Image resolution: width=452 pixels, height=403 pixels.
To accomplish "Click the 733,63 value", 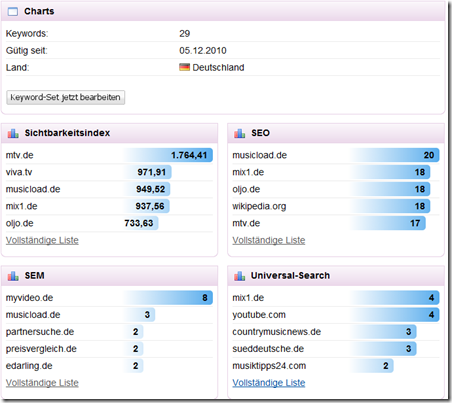I will click(x=139, y=223).
